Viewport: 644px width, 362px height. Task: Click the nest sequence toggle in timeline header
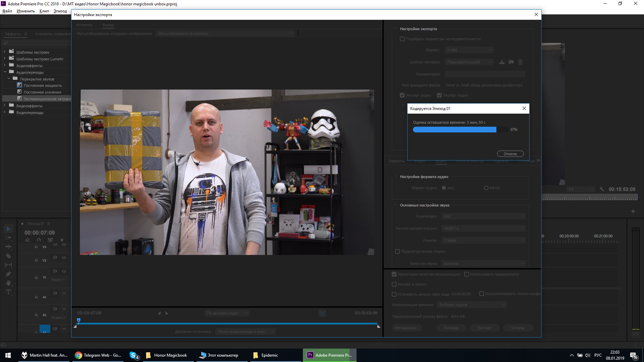28,240
